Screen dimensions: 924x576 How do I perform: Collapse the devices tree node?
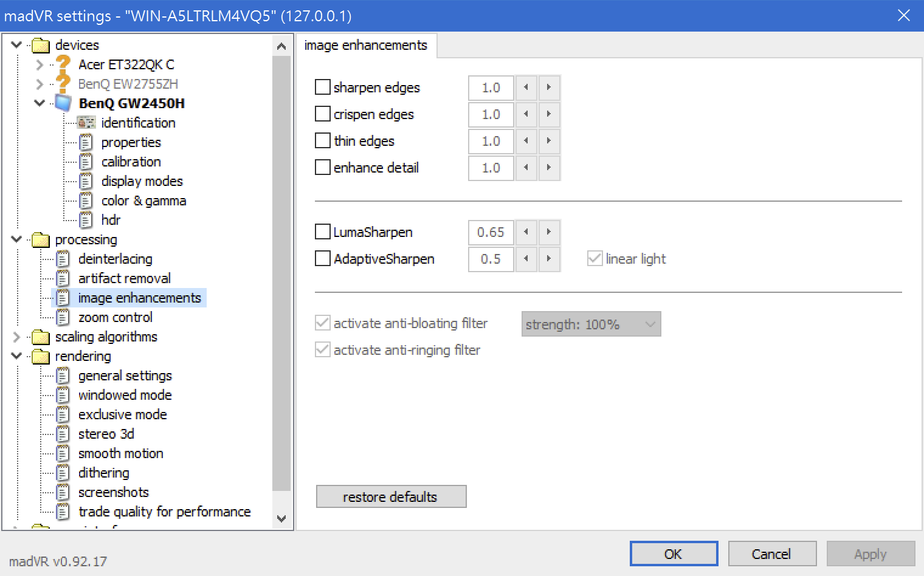pyautogui.click(x=17, y=44)
